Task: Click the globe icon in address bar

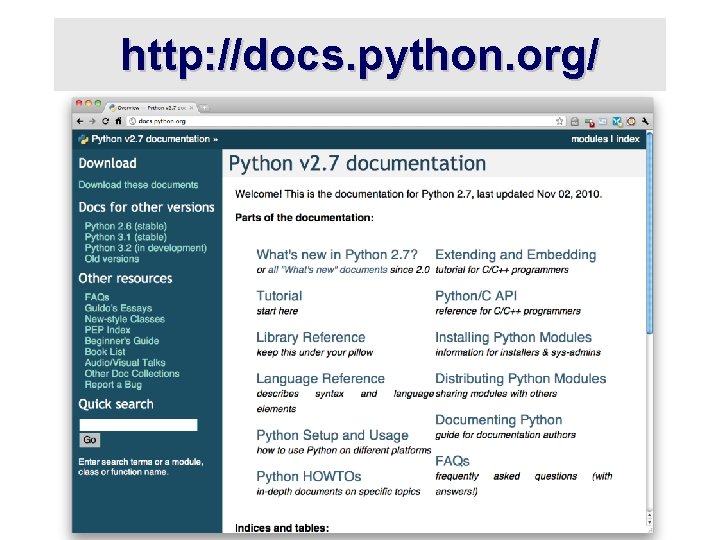Action: [133, 121]
